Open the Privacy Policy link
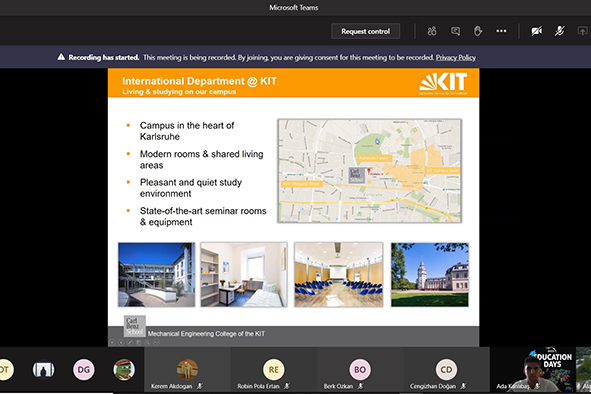Image resolution: width=591 pixels, height=394 pixels. click(456, 57)
